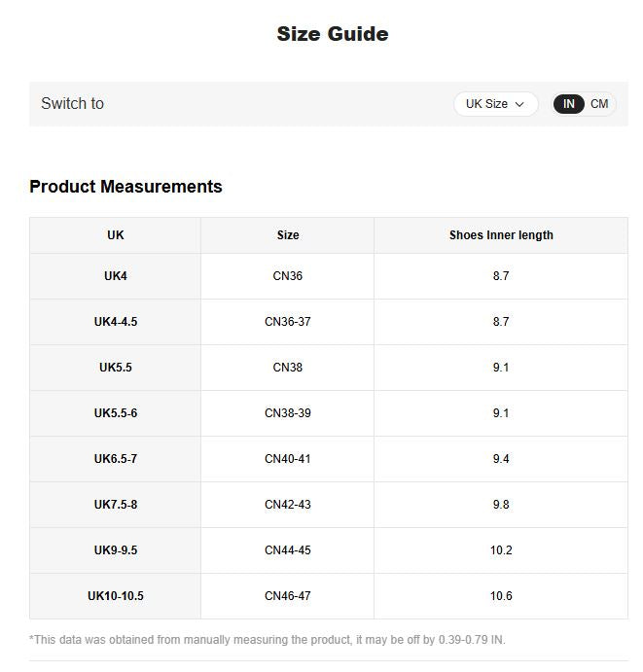Select the UK4-4.5 row label
Image resolution: width=643 pixels, height=672 pixels.
click(x=116, y=322)
